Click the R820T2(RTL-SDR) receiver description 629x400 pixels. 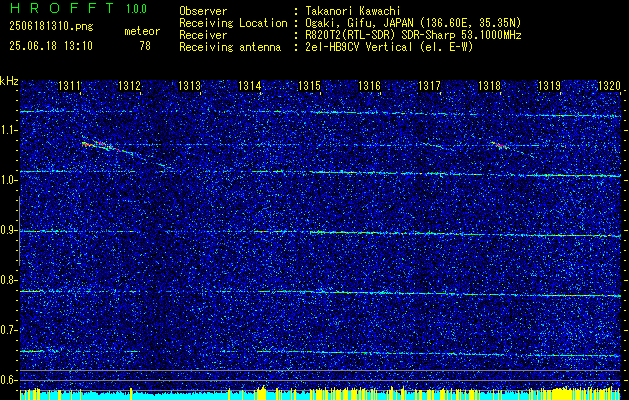(413, 35)
